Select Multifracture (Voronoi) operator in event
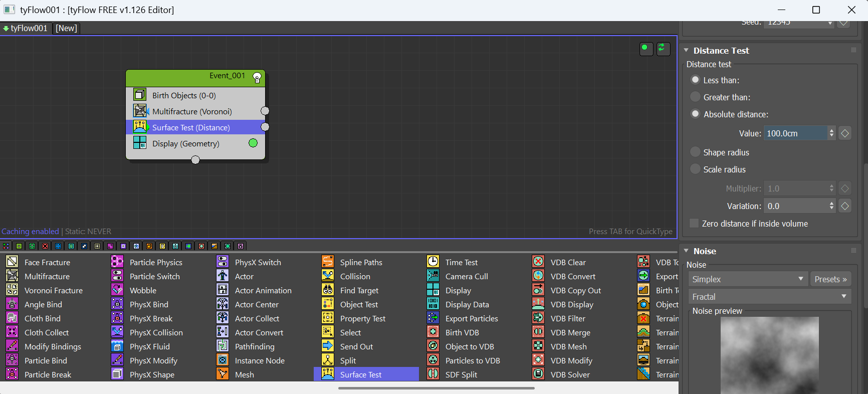Screen dimensions: 868x394 pos(195,111)
